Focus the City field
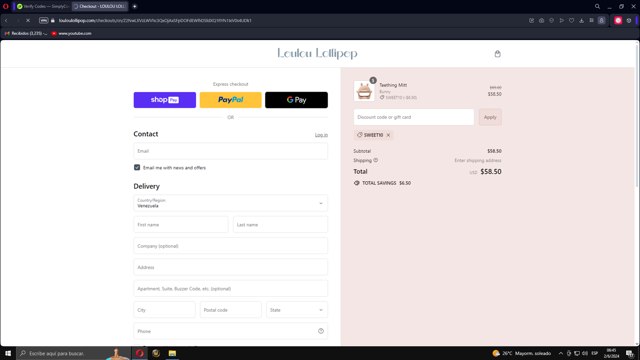This screenshot has width=640, height=360. coord(164,310)
